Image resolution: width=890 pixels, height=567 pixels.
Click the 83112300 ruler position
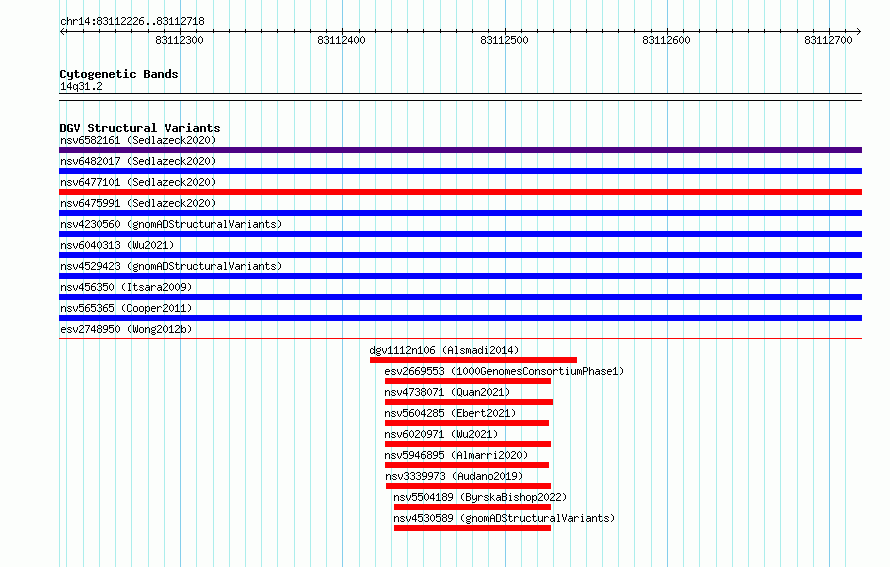click(179, 40)
